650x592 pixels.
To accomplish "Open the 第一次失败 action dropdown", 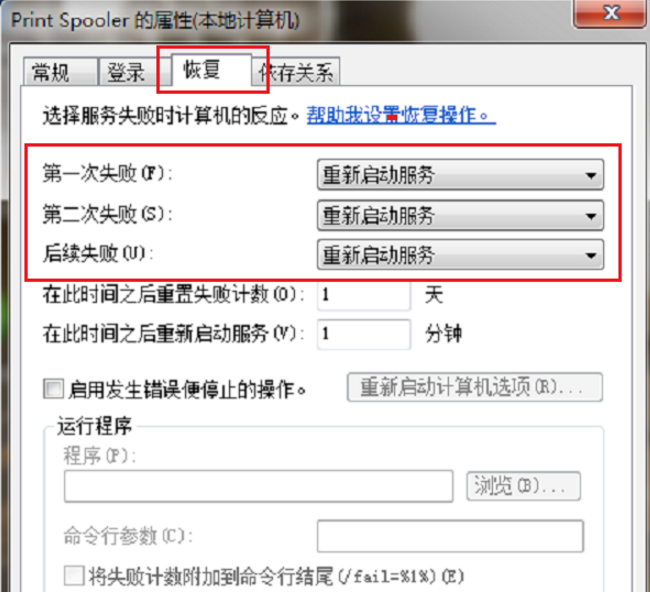I will tap(460, 175).
